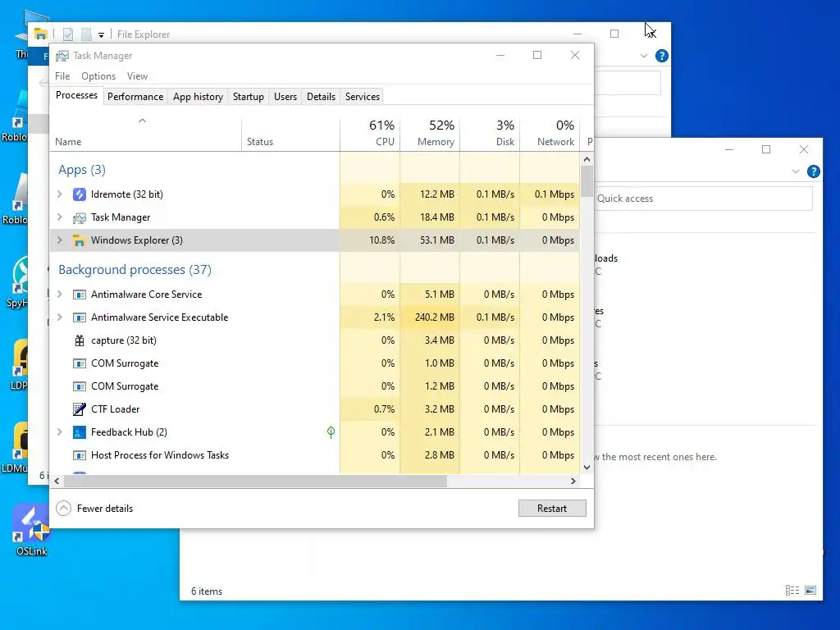840x630 pixels.
Task: Select the second COM Surrogate row with 1.2 MB
Action: 314,386
